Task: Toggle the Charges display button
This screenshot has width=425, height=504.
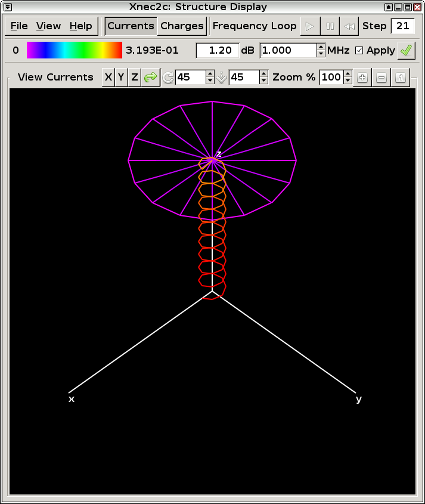Action: coord(182,26)
